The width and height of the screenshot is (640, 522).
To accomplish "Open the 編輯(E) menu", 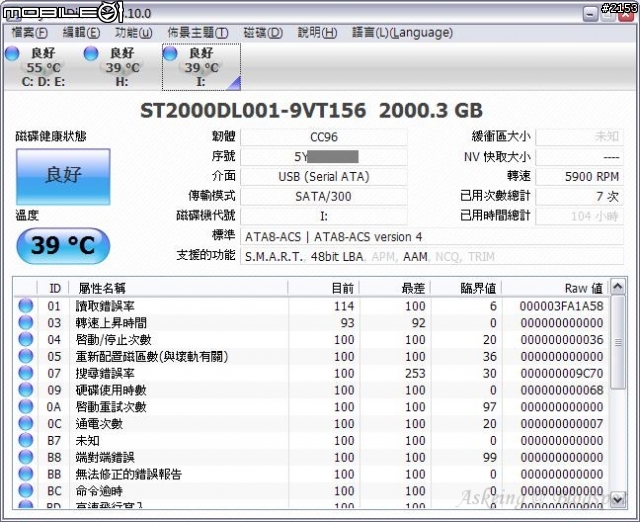I will pos(81,33).
